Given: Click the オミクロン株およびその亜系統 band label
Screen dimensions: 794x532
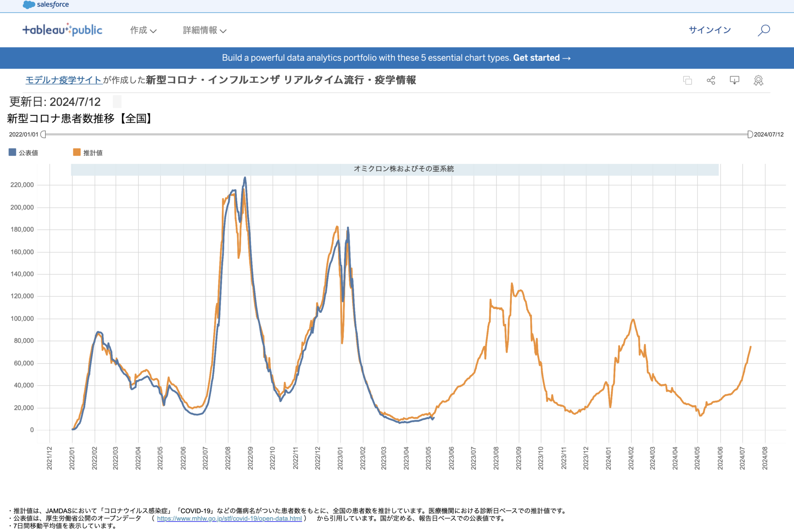Looking at the screenshot, I should [x=404, y=169].
